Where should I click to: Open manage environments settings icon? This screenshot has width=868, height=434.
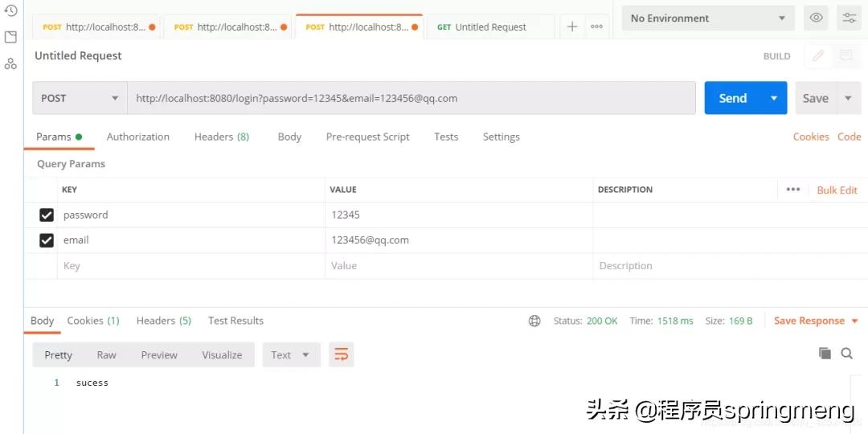click(x=850, y=18)
